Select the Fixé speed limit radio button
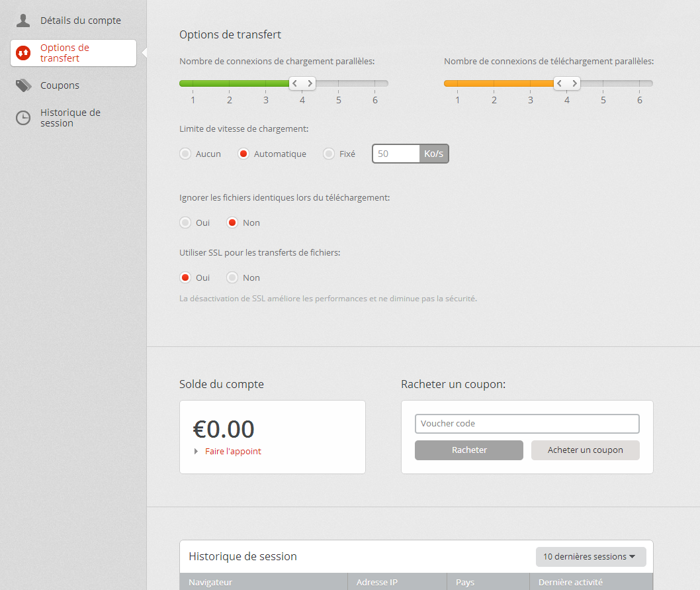 click(x=329, y=154)
